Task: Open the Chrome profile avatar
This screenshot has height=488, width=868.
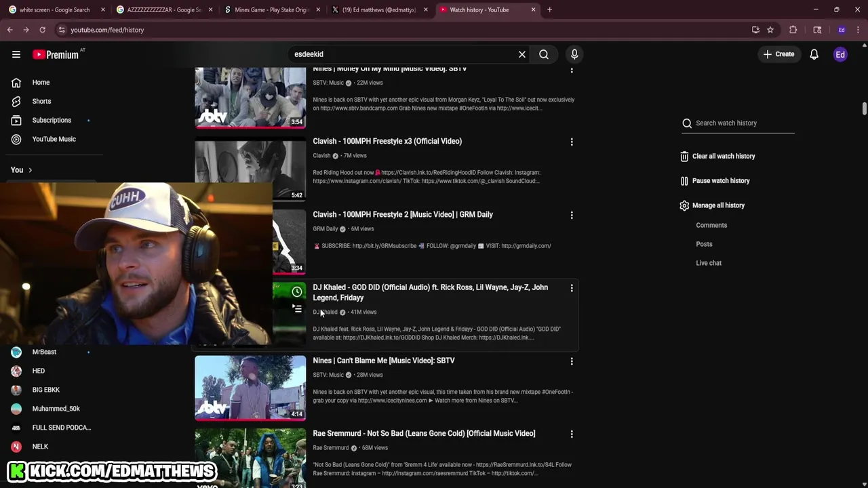Action: [x=842, y=30]
